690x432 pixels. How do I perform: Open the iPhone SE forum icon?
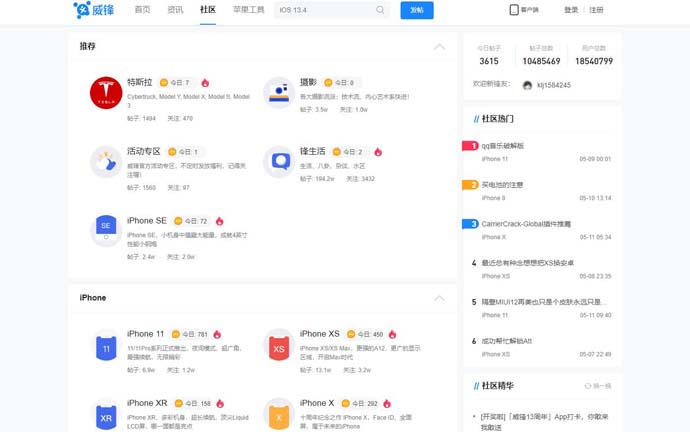click(x=106, y=231)
